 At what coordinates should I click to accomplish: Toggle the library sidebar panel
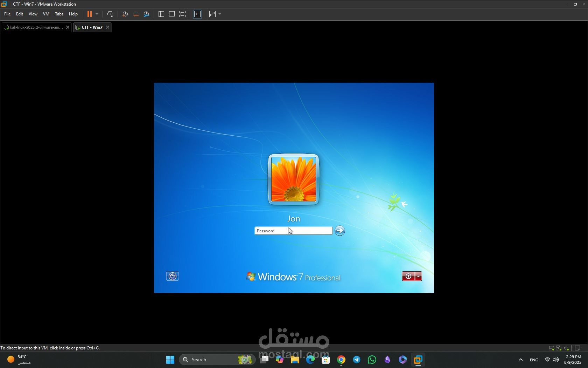161,14
